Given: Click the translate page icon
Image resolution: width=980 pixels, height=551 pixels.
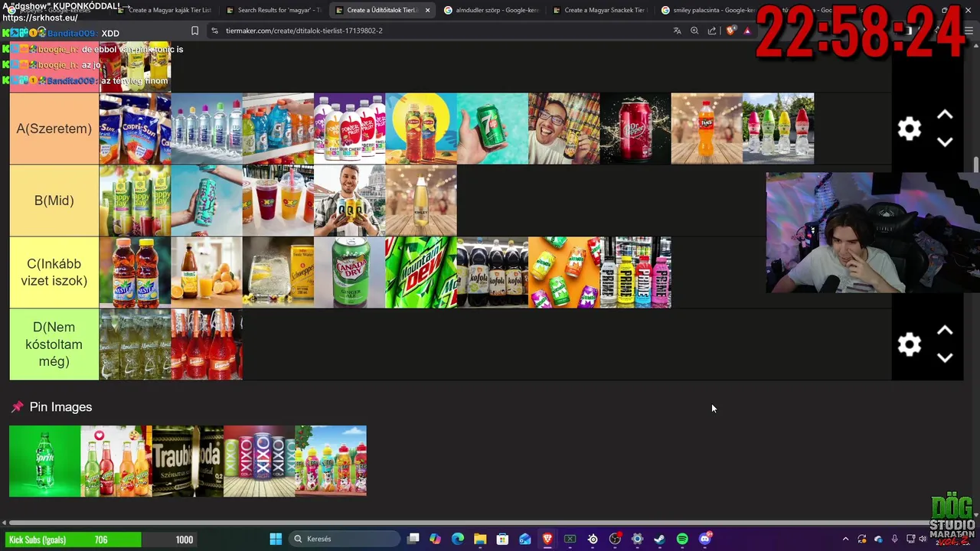Looking at the screenshot, I should (x=677, y=31).
